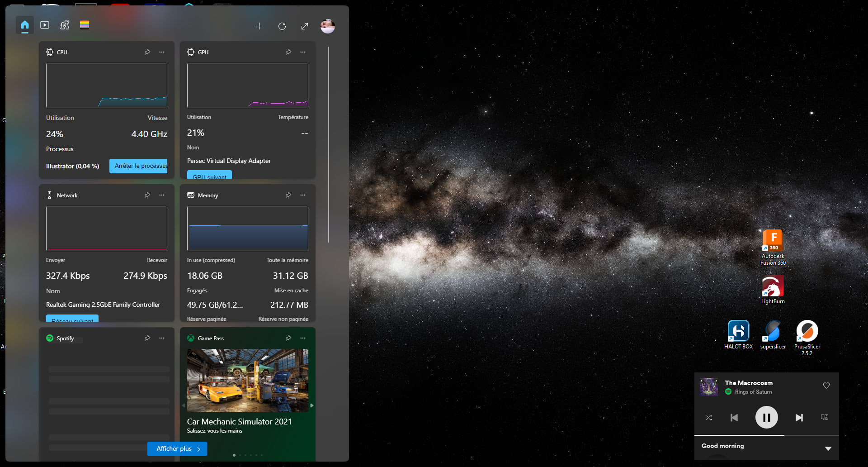The image size is (868, 467).
Task: Click The Macrocosm album art
Action: point(709,387)
